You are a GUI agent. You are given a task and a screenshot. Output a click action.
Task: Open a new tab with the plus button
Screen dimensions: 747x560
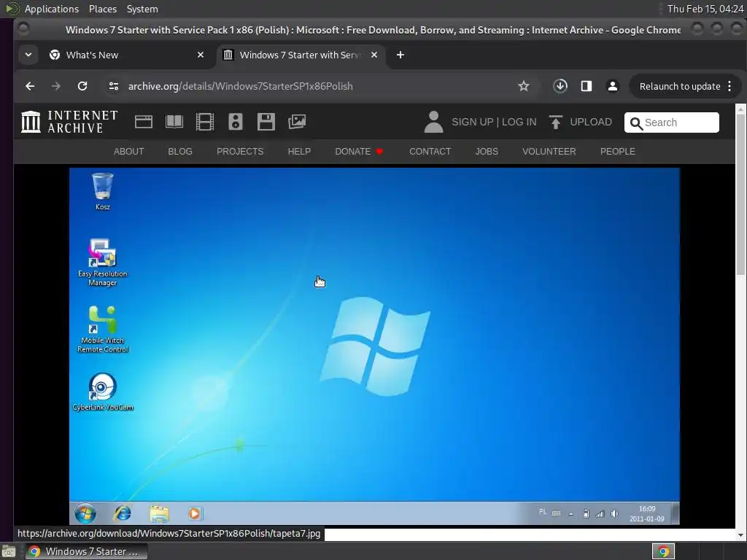pyautogui.click(x=400, y=55)
